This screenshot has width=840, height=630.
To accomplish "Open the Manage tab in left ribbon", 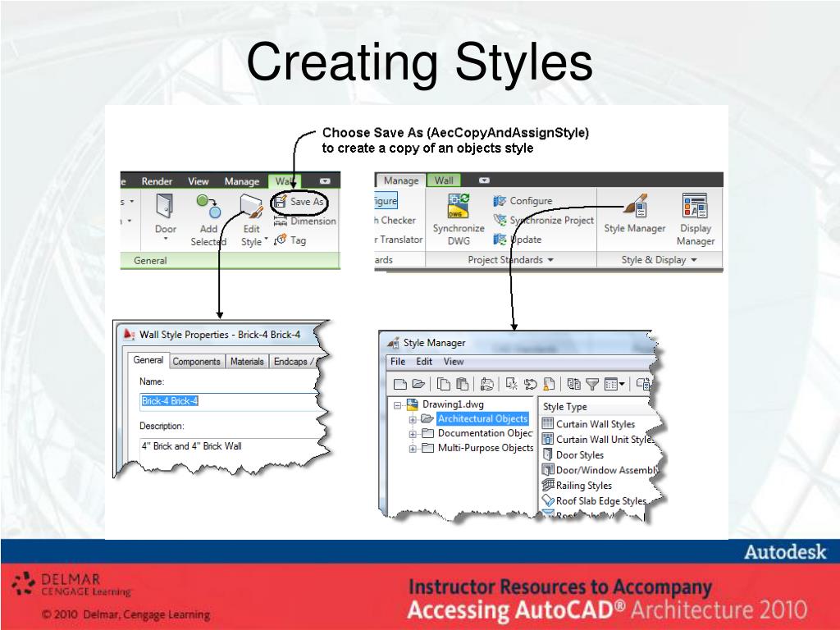I will pos(242,181).
